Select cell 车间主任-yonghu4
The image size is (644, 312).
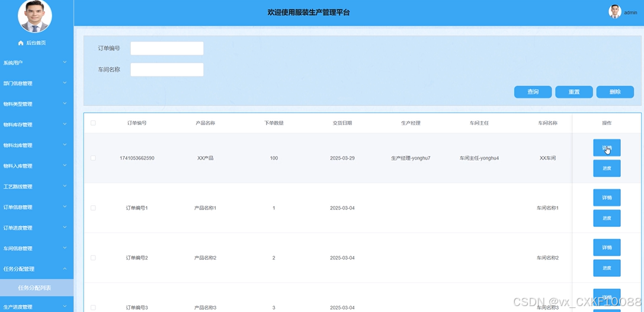click(479, 158)
